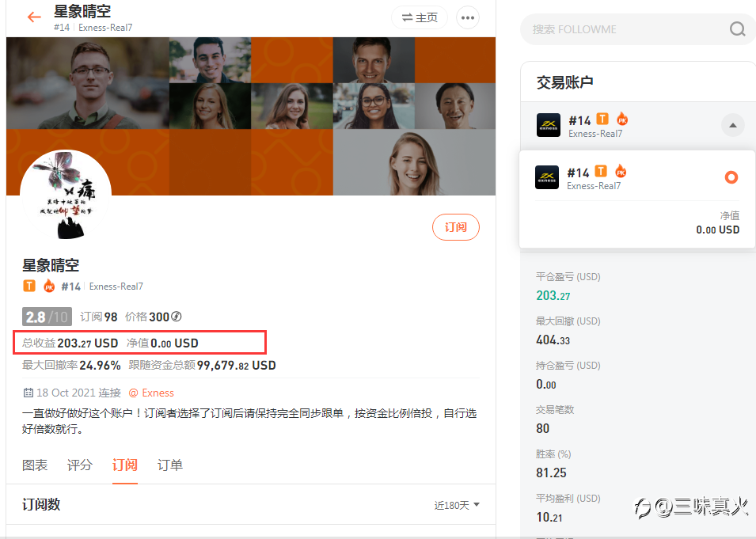
Task: Click the Exness logo in the dropdown account card
Action: click(547, 177)
